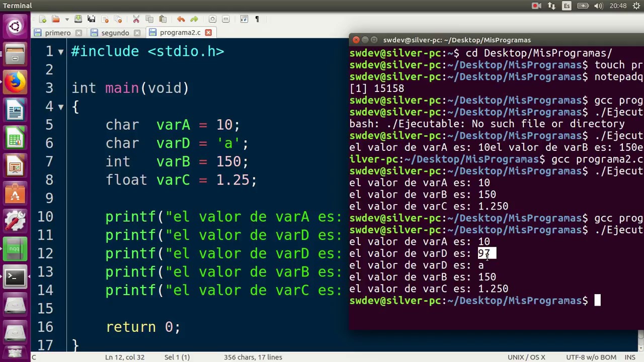Close the terminal window
Screen dimensions: 644x362
click(x=356, y=40)
